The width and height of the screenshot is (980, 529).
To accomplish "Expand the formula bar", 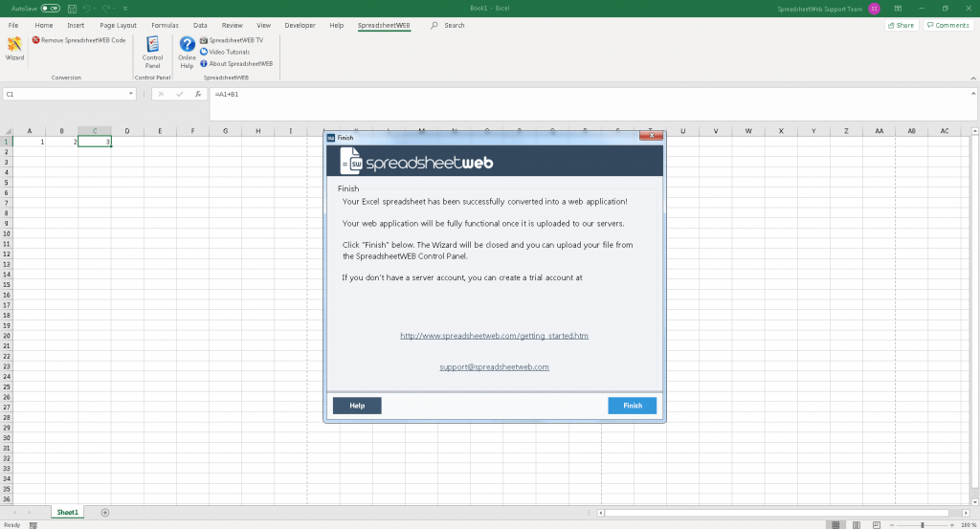I will (x=973, y=93).
